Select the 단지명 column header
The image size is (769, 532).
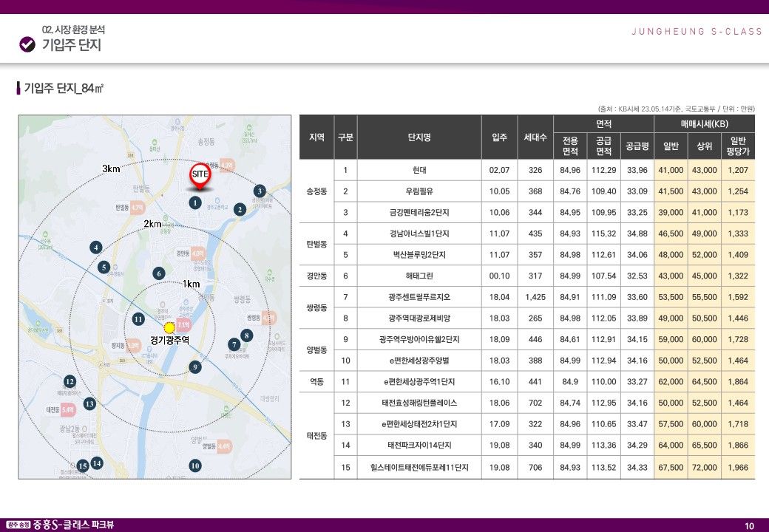[419, 137]
